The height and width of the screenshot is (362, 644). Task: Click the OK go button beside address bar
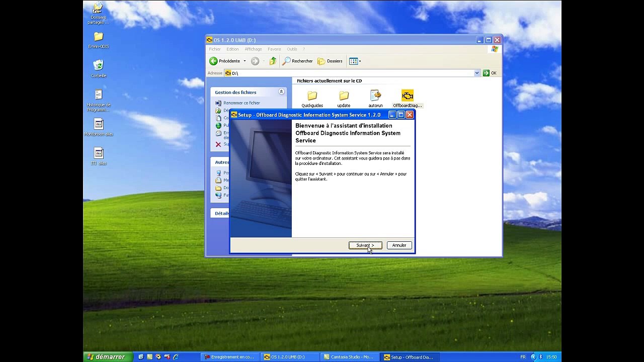click(x=490, y=73)
